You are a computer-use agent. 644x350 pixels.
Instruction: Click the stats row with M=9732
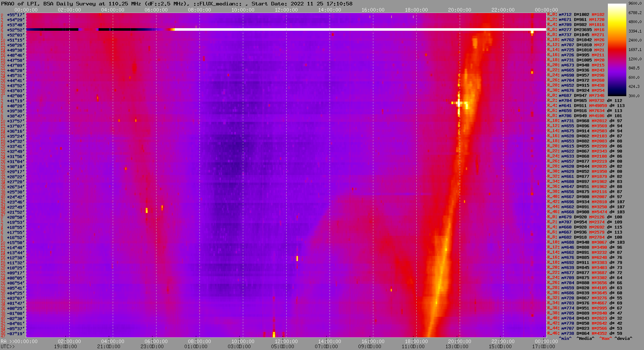585,101
